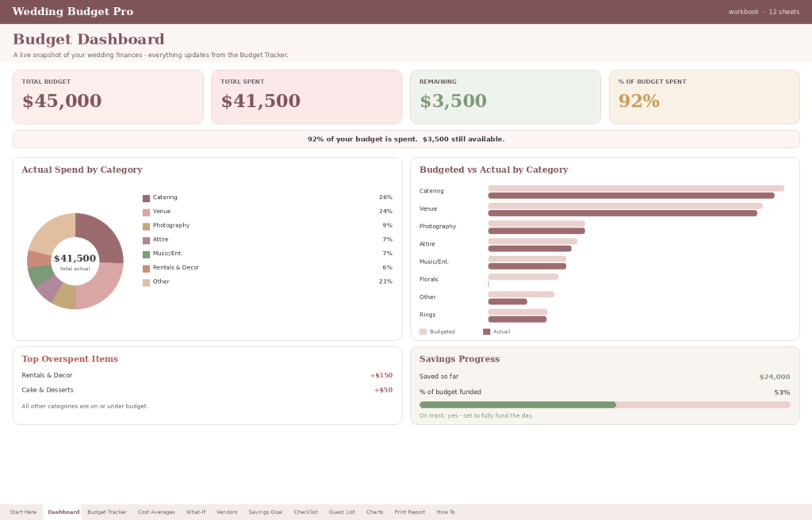Screen dimensions: 812x520
Task: Click the Attire label in bar chart
Action: point(427,244)
